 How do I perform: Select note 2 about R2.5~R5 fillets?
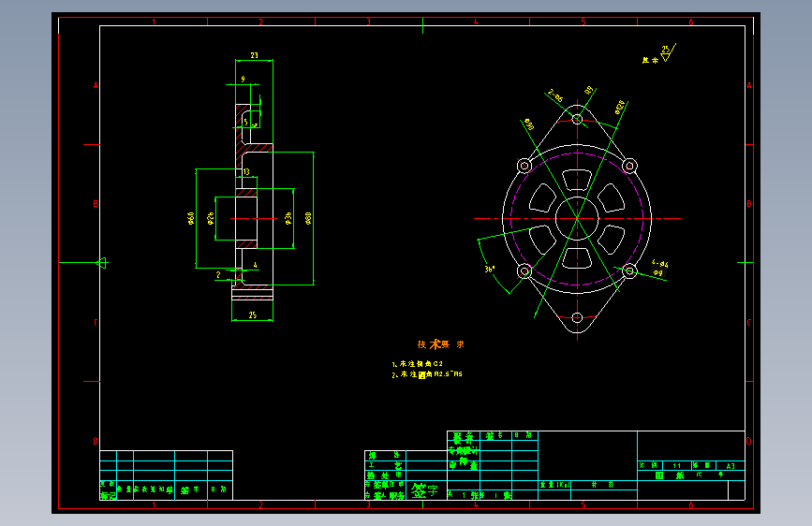click(427, 374)
